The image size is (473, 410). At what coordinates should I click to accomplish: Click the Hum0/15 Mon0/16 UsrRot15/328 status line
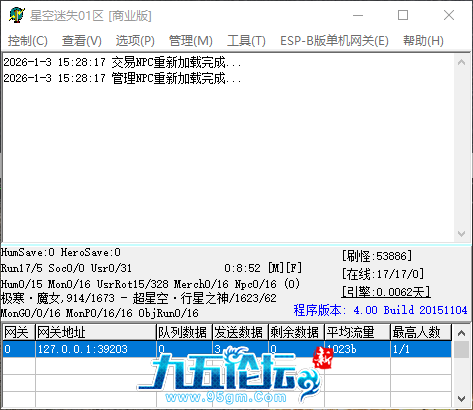tap(150, 284)
